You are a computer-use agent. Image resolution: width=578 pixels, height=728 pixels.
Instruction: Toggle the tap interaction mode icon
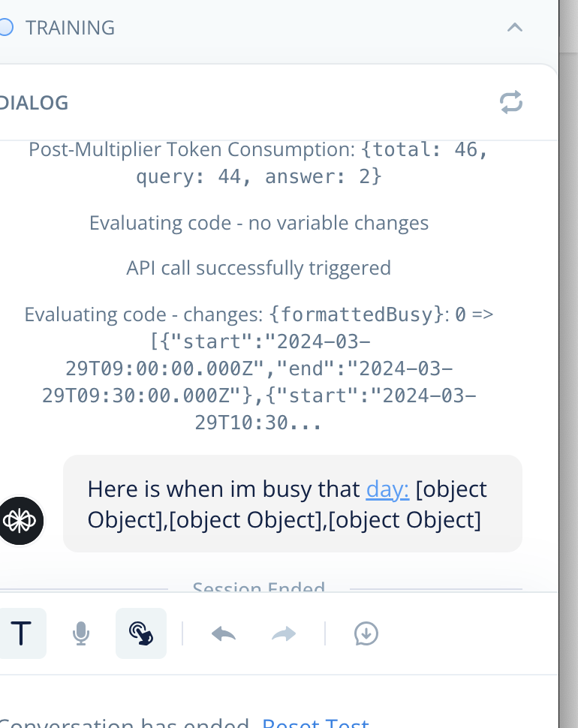tap(141, 633)
